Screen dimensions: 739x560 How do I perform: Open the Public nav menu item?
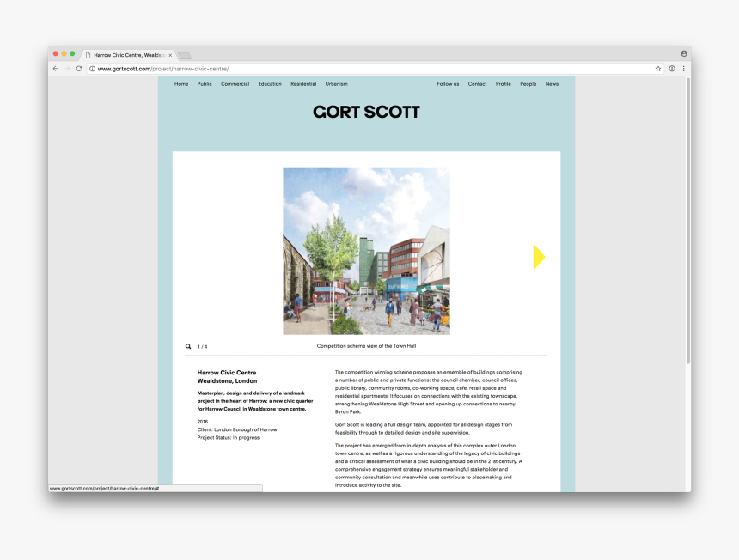(205, 84)
